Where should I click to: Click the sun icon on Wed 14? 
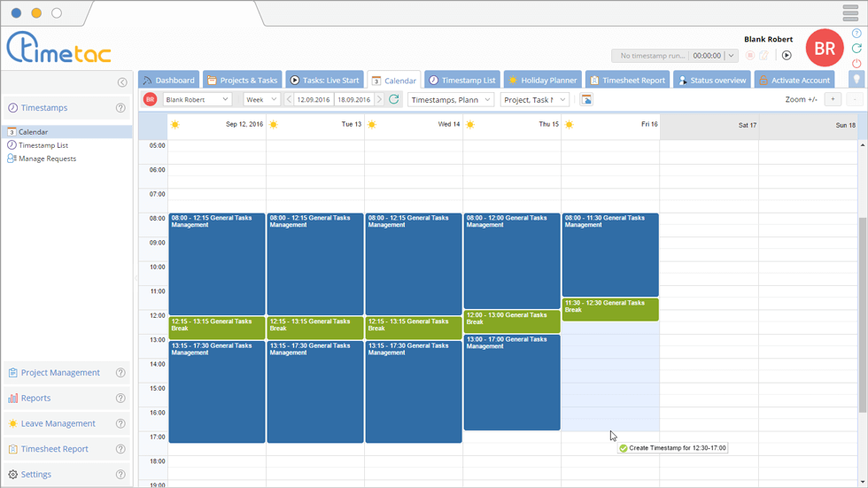[372, 125]
